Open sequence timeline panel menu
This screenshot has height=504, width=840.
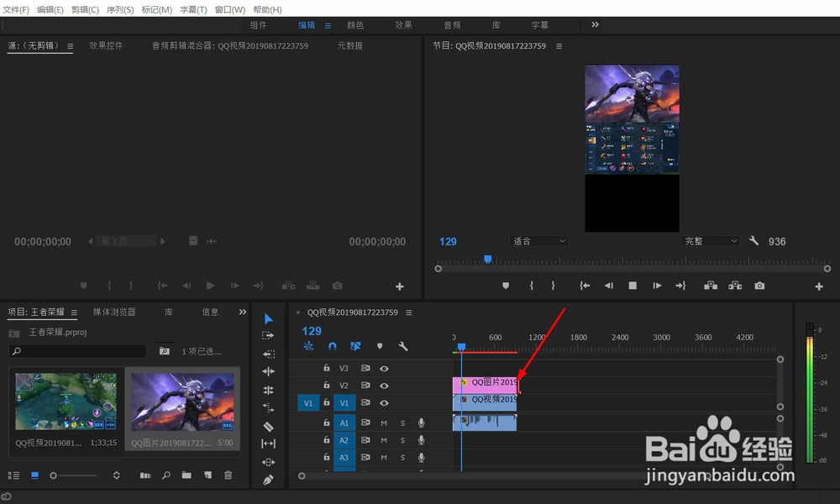409,312
